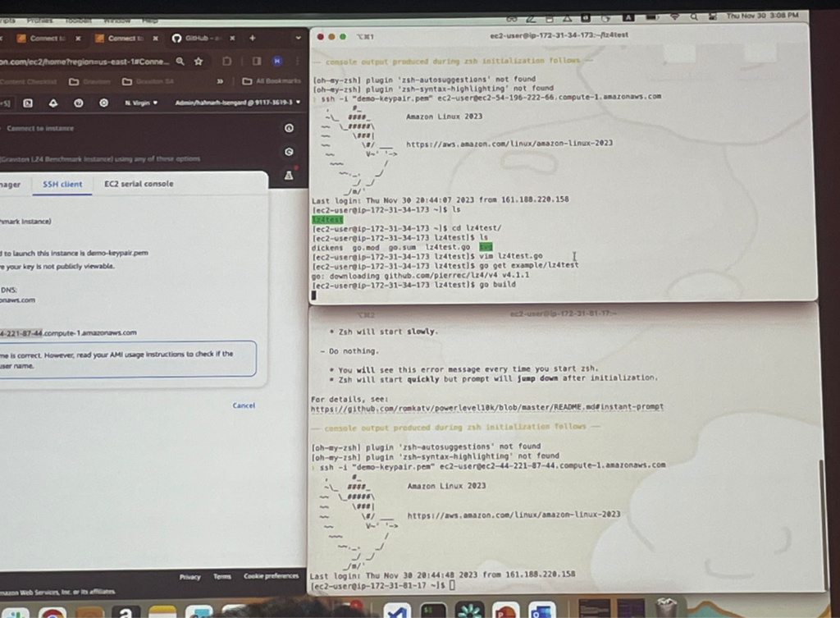Open macOS Spotlight search in menu bar

(694, 16)
